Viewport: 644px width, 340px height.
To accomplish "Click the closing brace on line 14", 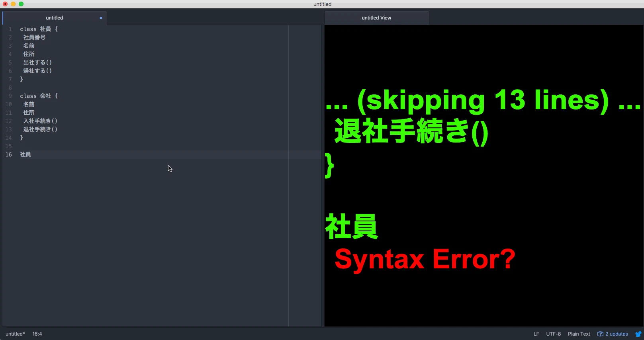I will tap(22, 138).
